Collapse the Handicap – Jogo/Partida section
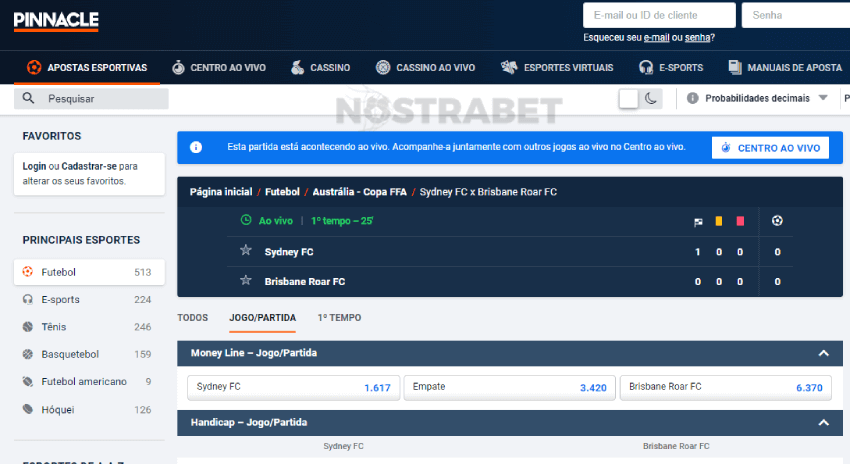Viewport: 850px width, 464px height. pyautogui.click(x=823, y=423)
